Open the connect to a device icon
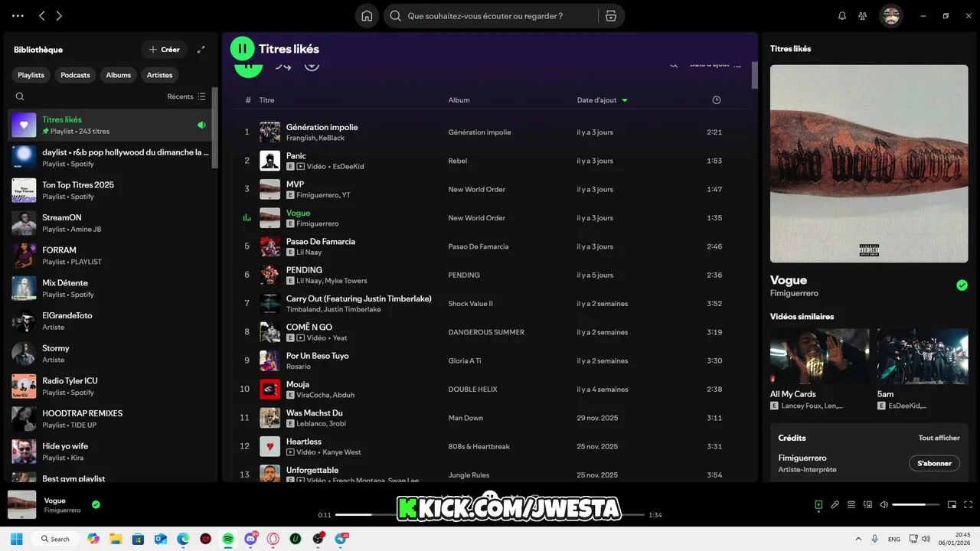This screenshot has width=980, height=551. [x=867, y=504]
